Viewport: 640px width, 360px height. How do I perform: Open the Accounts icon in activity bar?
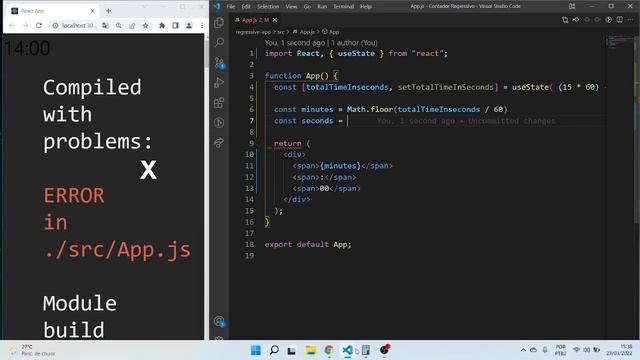click(x=219, y=322)
